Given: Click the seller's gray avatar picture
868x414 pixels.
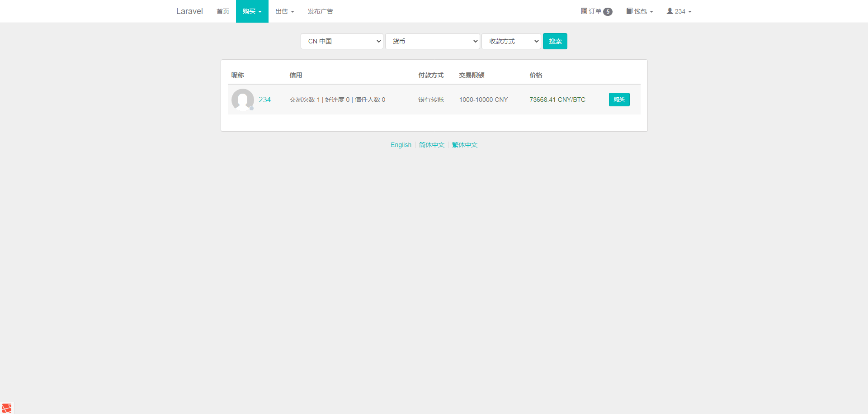Looking at the screenshot, I should tap(243, 100).
